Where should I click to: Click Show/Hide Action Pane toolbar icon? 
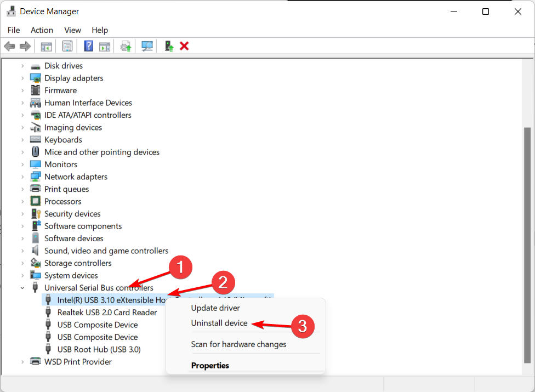pyautogui.click(x=105, y=47)
